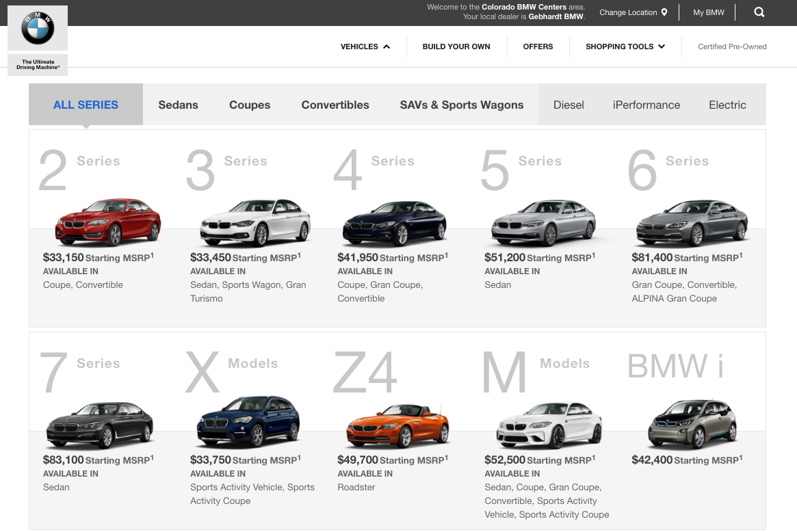Click the $52,500 Starting MSRP price
The height and width of the screenshot is (532, 797).
click(540, 460)
